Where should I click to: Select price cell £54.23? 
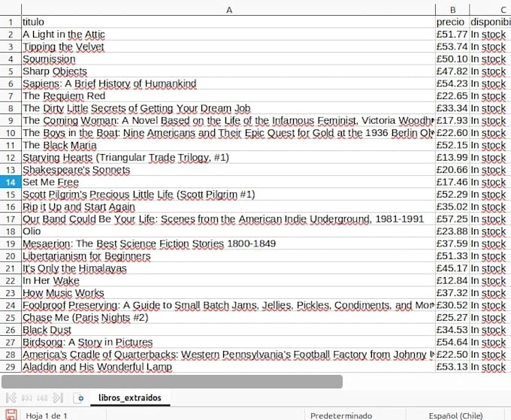pos(452,83)
